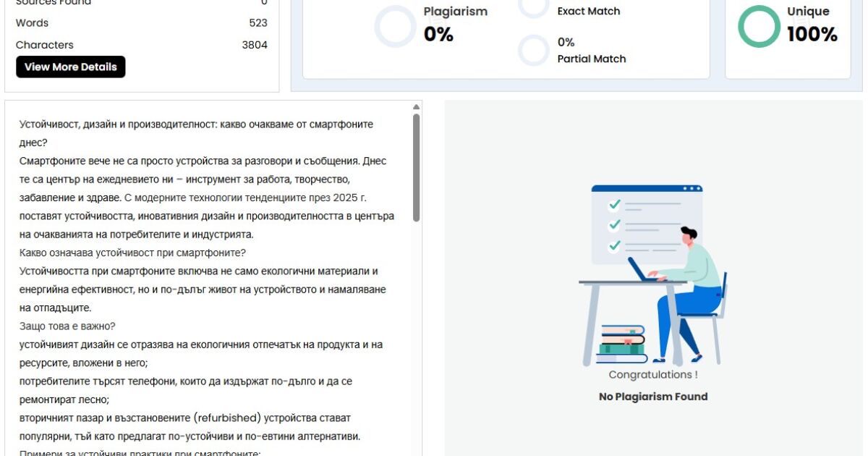Screen dimensions: 868x456
Task: Click the Characters count value 3804
Action: pyautogui.click(x=254, y=45)
